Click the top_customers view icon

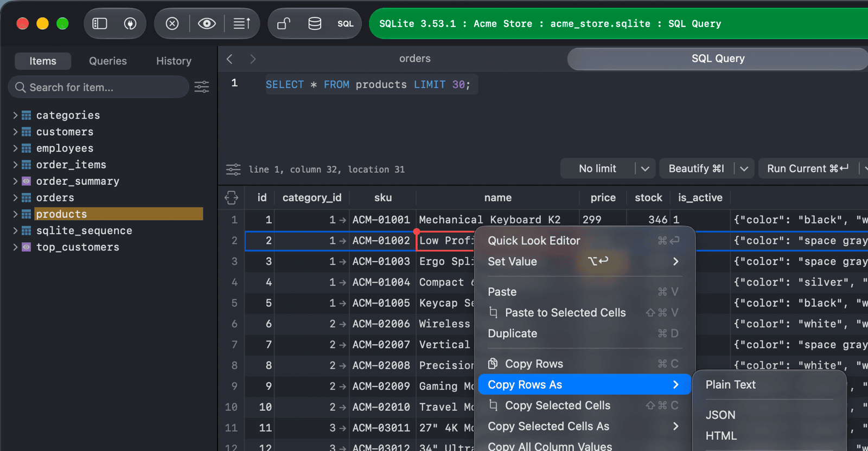[x=26, y=247]
